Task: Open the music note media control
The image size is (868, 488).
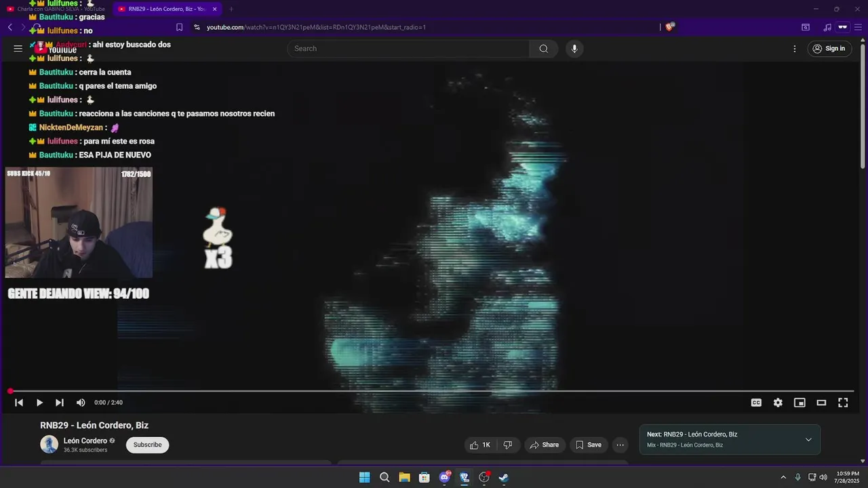Action: click(827, 27)
